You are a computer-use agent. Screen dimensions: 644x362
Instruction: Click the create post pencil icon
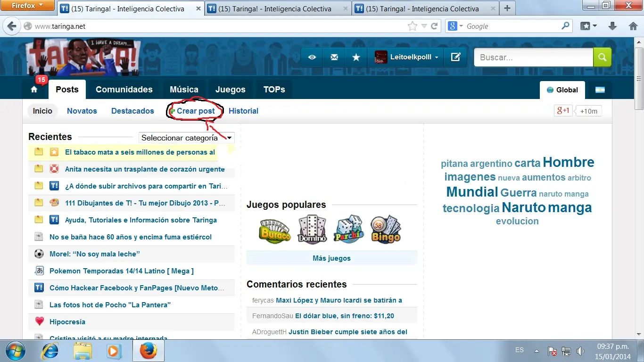[x=455, y=57]
